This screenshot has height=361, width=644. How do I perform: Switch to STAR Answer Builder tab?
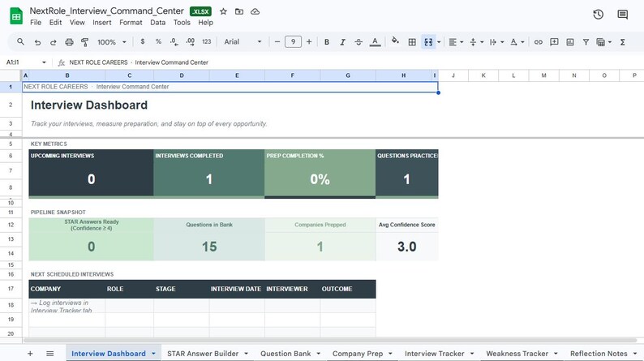coord(203,354)
